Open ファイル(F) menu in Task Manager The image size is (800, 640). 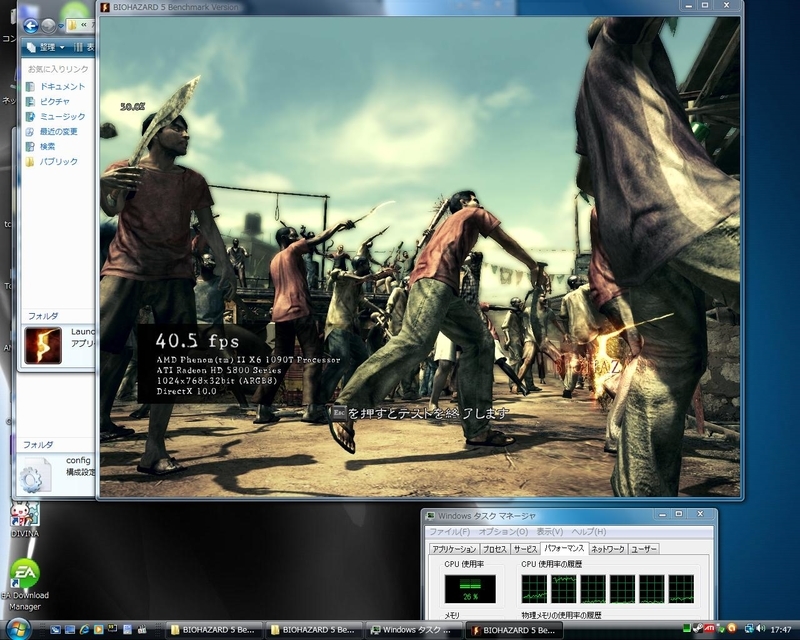point(449,532)
